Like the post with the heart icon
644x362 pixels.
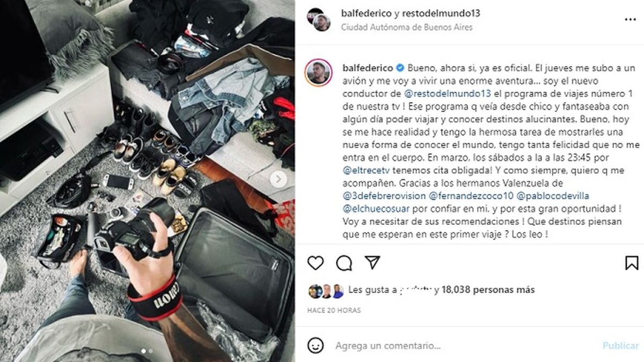tap(316, 263)
